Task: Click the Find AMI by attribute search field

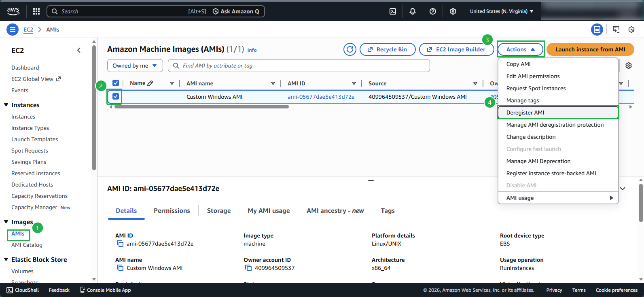Action: [x=299, y=66]
